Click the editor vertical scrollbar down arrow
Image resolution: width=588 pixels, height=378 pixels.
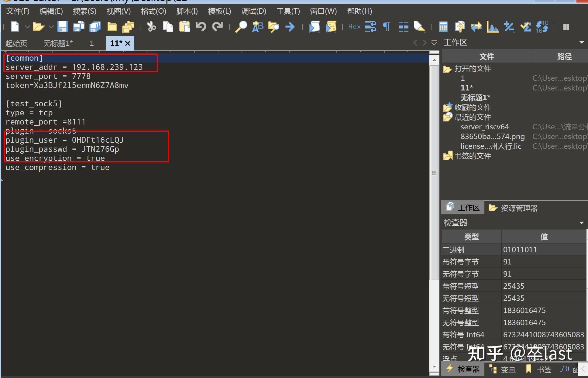(434, 367)
